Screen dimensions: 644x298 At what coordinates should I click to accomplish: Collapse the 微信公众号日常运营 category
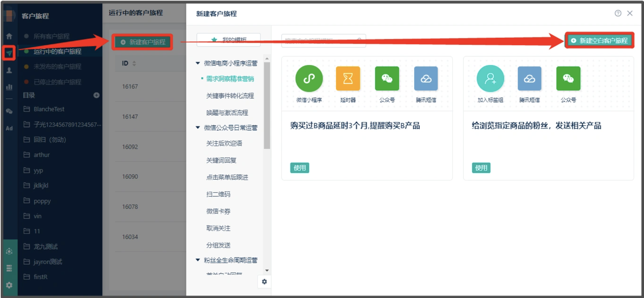click(198, 128)
